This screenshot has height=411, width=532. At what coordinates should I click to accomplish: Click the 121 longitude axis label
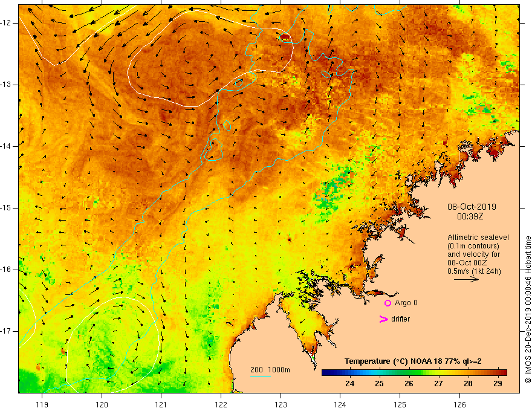(161, 404)
